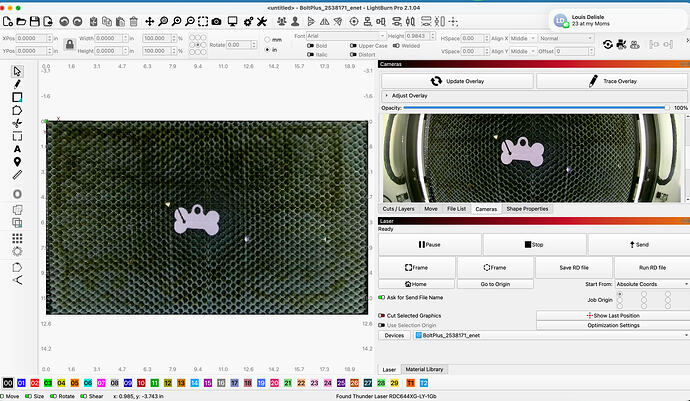This screenshot has width=690, height=401.
Task: Pick the Rectangle drawing tool
Action: coord(17,97)
